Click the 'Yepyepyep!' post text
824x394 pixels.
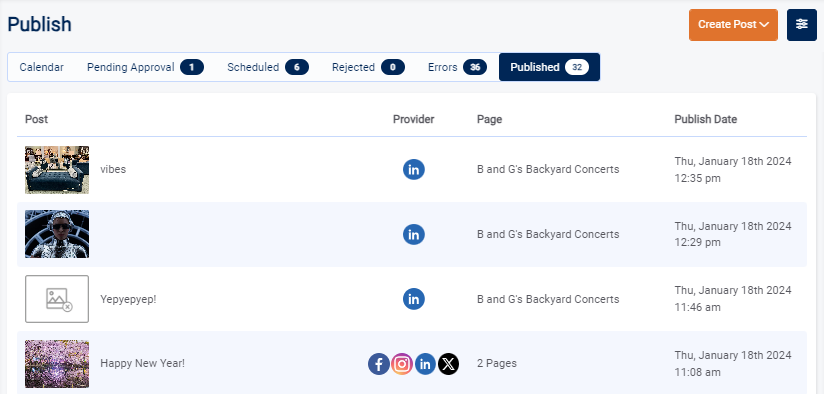128,299
